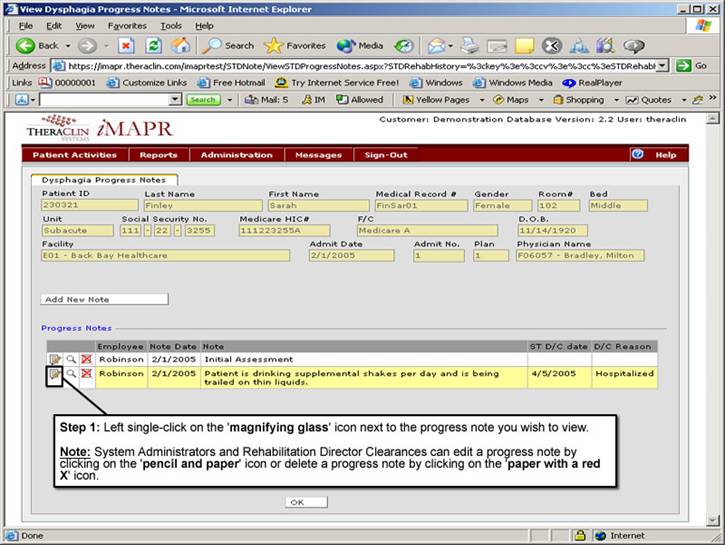Click the page scrollbar down arrow
This screenshot has height=545, width=725.
click(713, 521)
